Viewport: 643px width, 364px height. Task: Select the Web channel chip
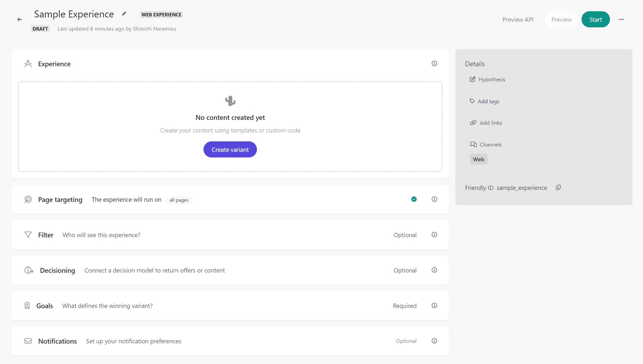click(478, 159)
